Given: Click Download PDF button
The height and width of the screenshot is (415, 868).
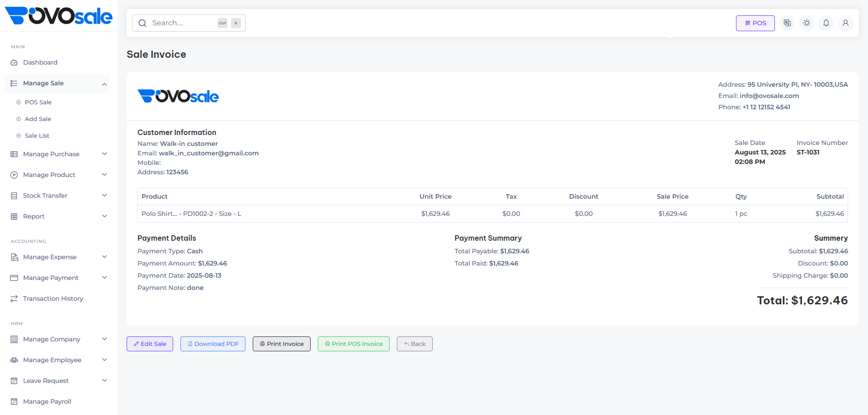Looking at the screenshot, I should tap(213, 344).
